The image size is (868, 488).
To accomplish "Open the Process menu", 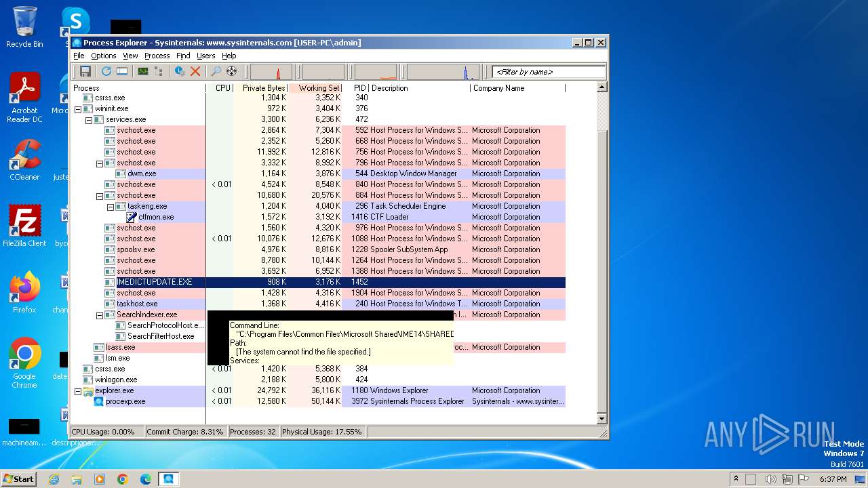I will [157, 56].
